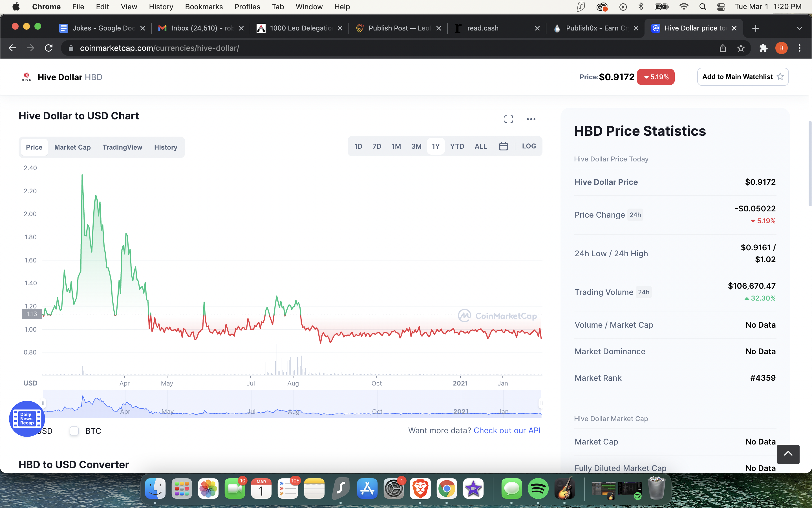Select 7D time range
This screenshot has height=508, width=812.
tap(377, 146)
